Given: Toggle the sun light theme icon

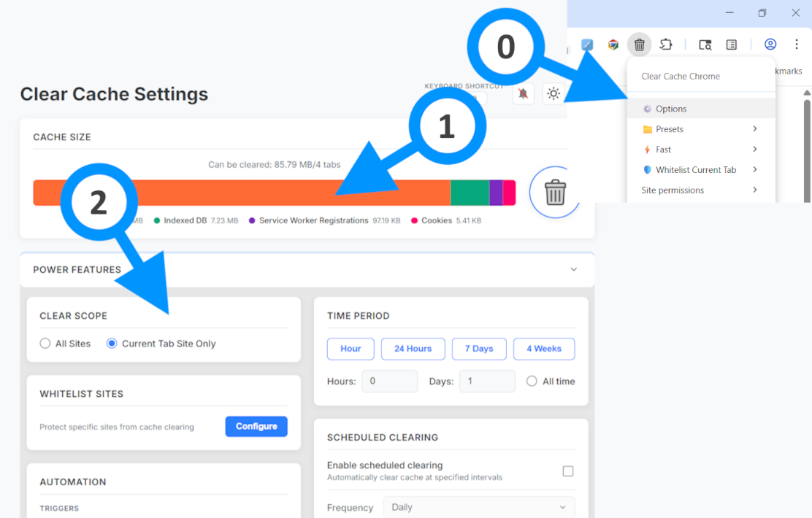Looking at the screenshot, I should 554,93.
